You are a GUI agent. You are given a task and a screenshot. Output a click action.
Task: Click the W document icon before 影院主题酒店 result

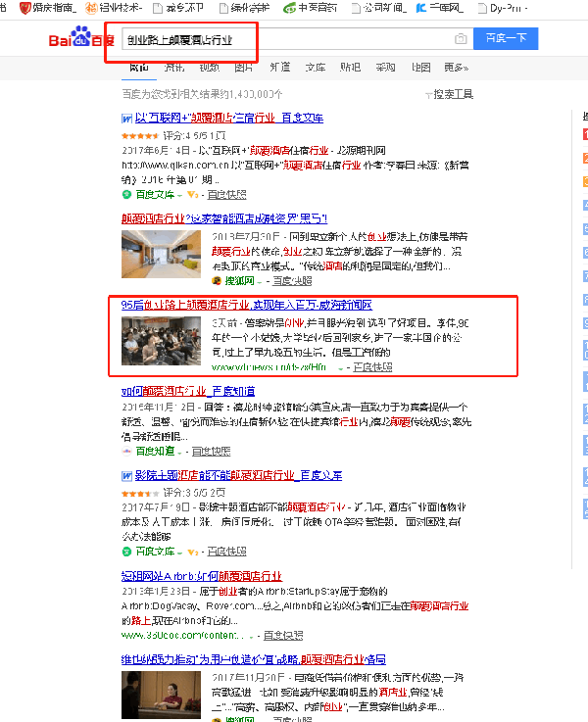pyautogui.click(x=126, y=476)
